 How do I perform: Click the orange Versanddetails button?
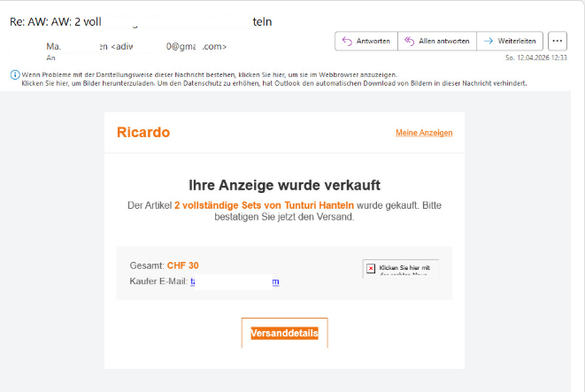pos(284,333)
